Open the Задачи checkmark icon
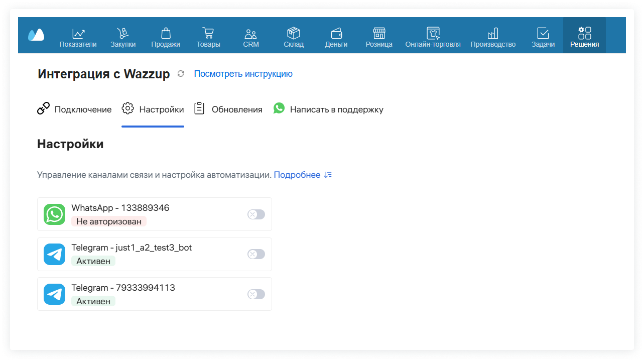The image size is (644, 361). coord(543,34)
